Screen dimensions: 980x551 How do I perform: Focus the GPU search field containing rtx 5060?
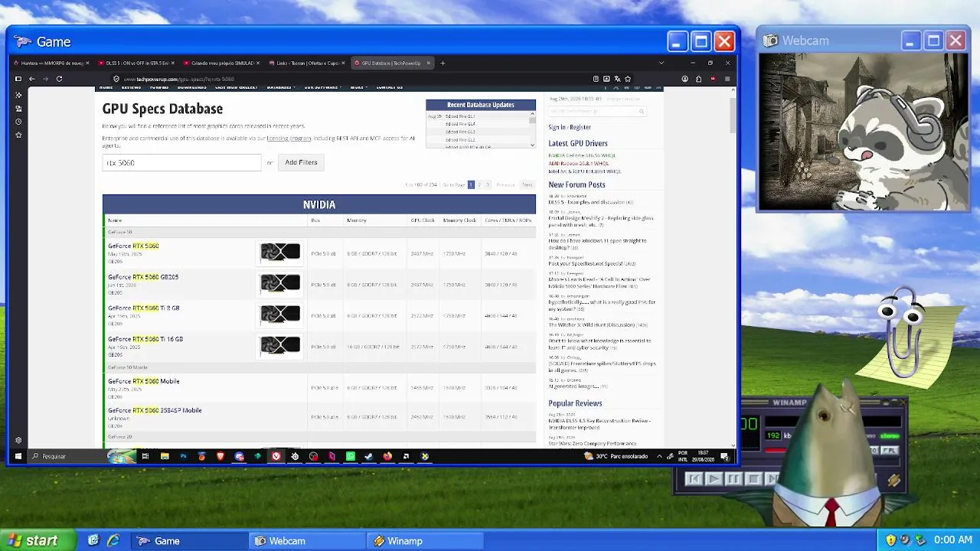pyautogui.click(x=181, y=162)
